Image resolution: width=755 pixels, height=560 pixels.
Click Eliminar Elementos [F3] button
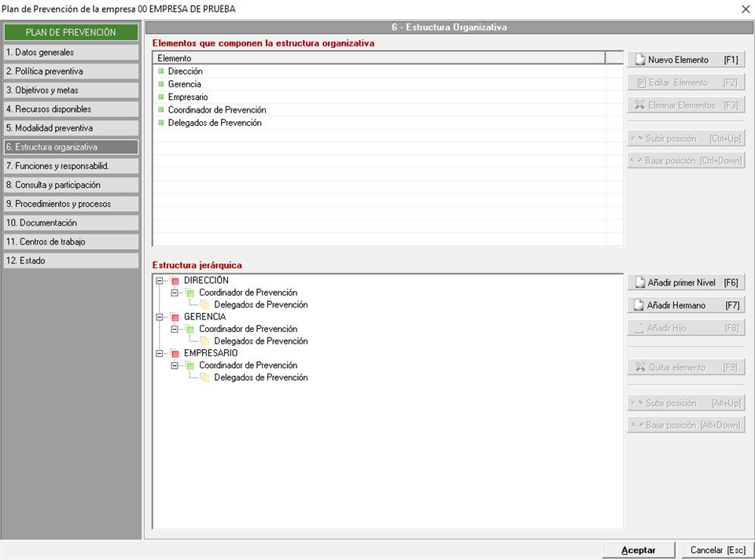coord(686,105)
